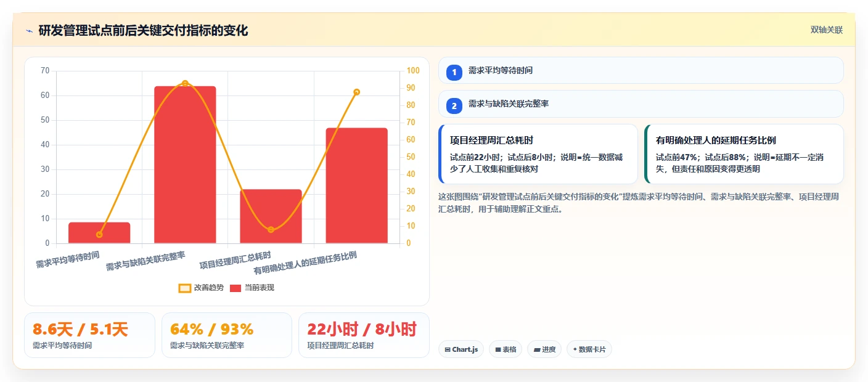Click the 表格 tag
868x382 pixels.
[x=506, y=349]
